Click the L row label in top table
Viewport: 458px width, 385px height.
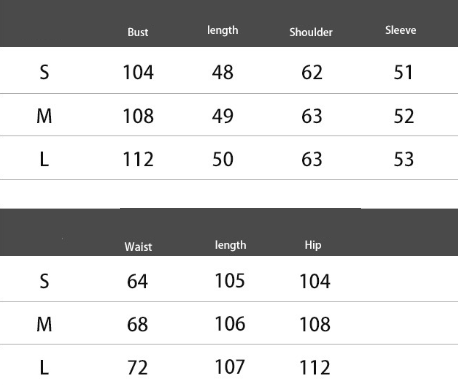pos(44,159)
